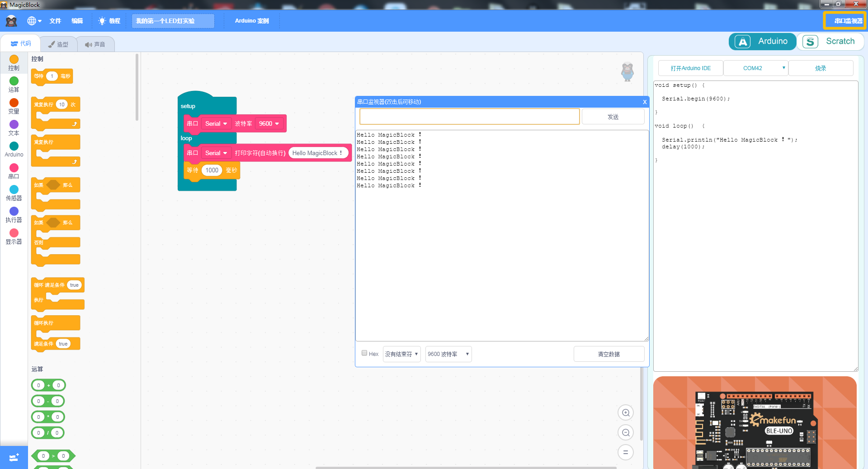Open the 编辑 menu

77,21
